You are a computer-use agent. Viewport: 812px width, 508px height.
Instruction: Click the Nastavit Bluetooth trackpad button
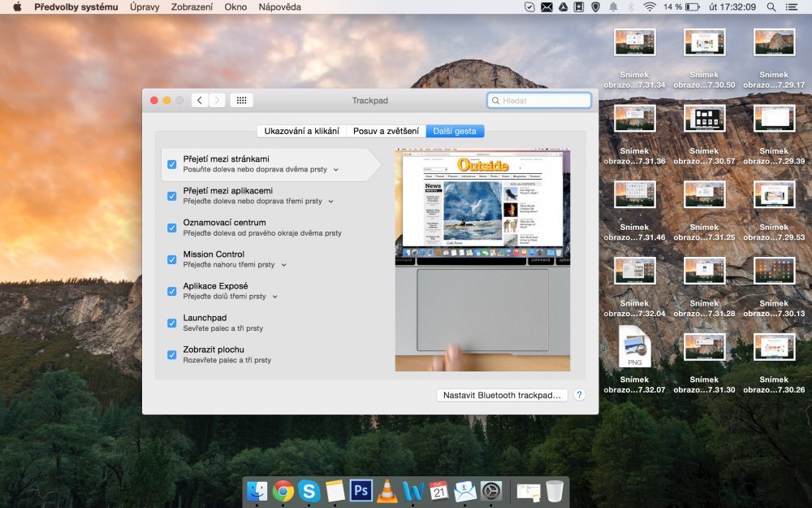tap(502, 395)
